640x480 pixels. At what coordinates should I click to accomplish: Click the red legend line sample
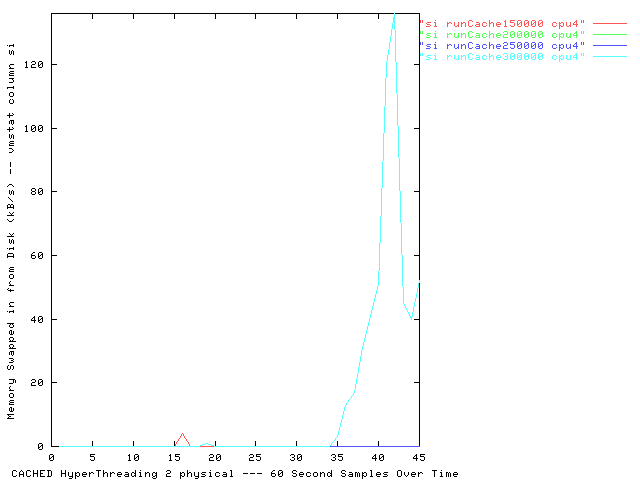point(610,24)
